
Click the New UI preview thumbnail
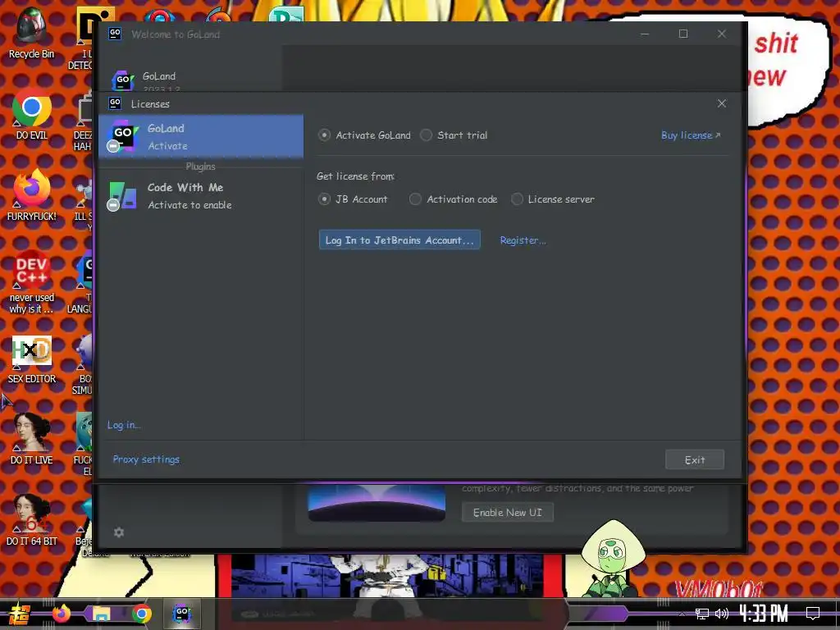pos(377,503)
